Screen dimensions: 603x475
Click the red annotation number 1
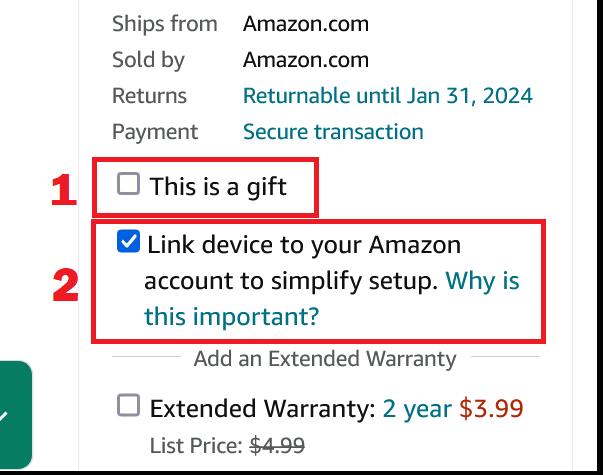pos(64,190)
